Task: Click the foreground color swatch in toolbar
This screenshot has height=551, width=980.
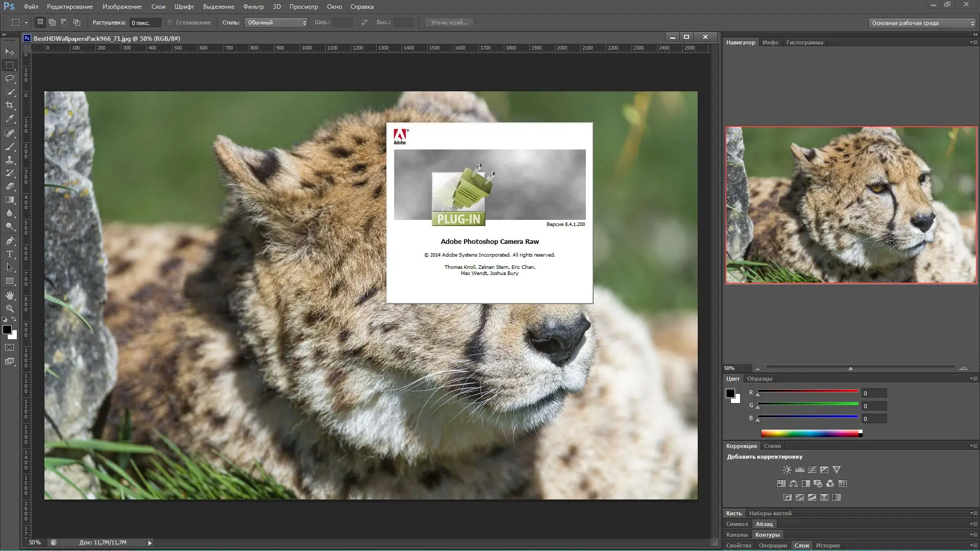Action: coord(7,330)
